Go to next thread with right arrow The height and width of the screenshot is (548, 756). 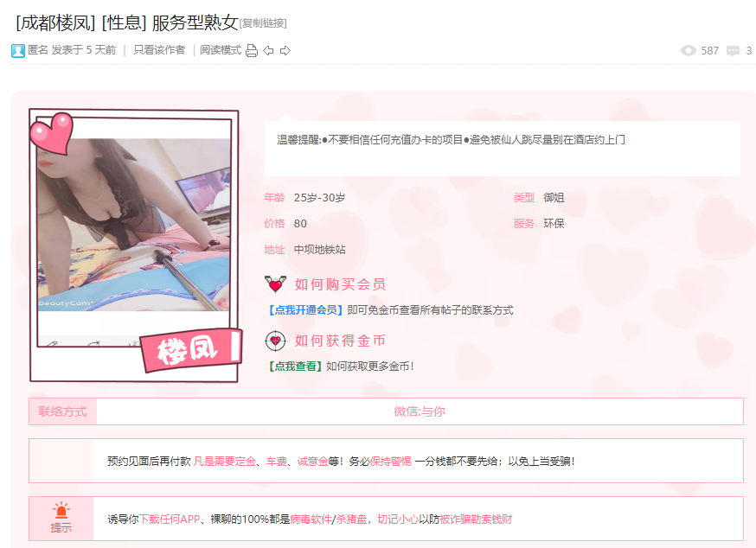coord(285,51)
